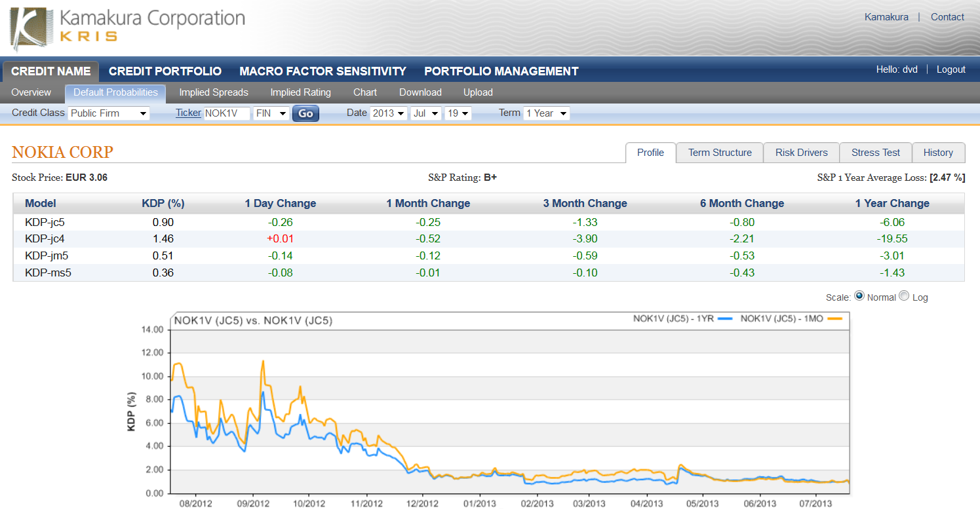
Task: Click the 6 Month Change column header
Action: 742,203
